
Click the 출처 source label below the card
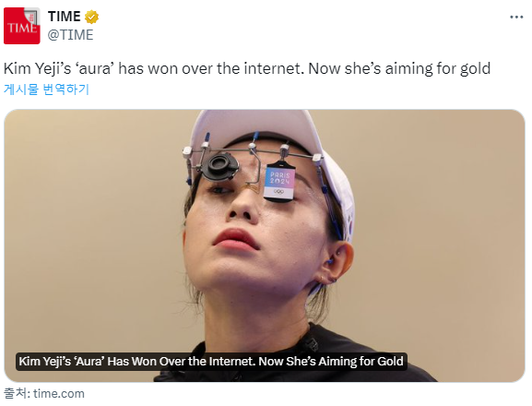(17, 393)
